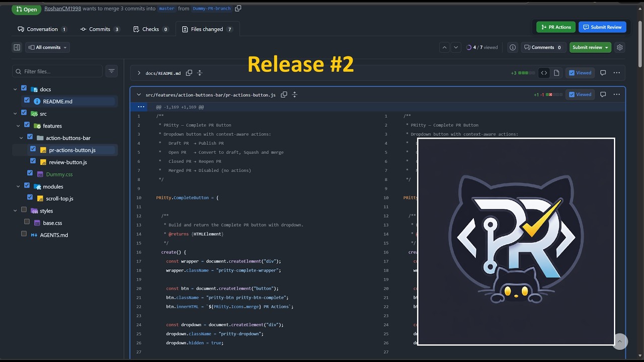Expand all lines for pr-actions-button.js
The image size is (644, 362).
coord(295,95)
